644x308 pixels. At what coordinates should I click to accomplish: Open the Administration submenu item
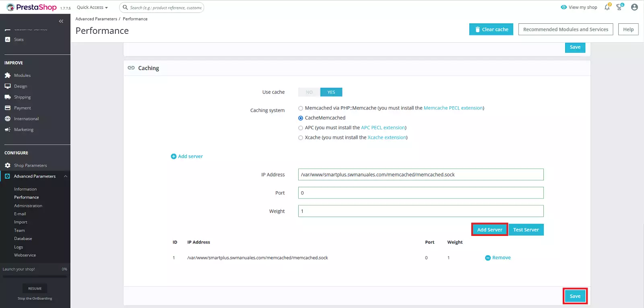pyautogui.click(x=28, y=206)
